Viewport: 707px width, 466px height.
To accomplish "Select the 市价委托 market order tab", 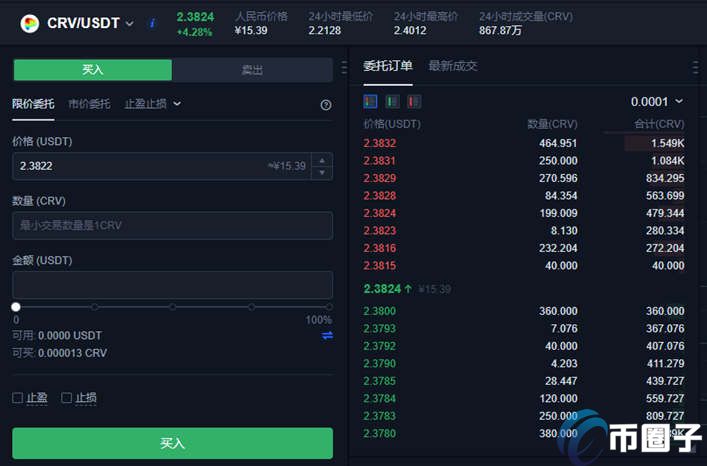I will click(x=89, y=104).
